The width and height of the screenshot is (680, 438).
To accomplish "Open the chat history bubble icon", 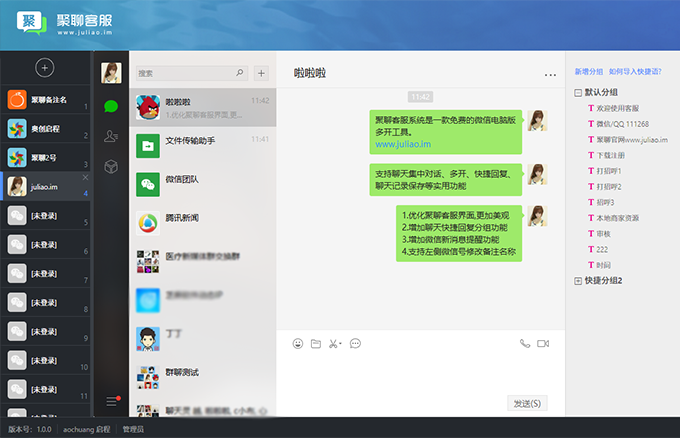I will [355, 343].
